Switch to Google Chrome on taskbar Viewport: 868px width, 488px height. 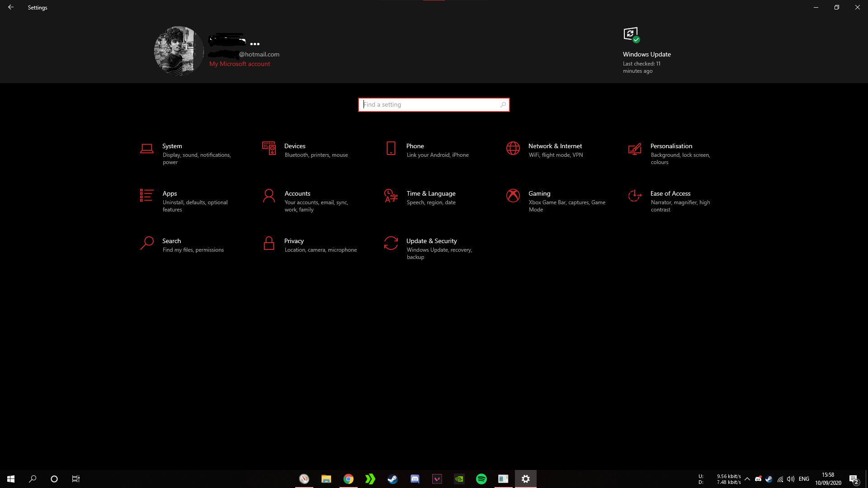pos(349,479)
